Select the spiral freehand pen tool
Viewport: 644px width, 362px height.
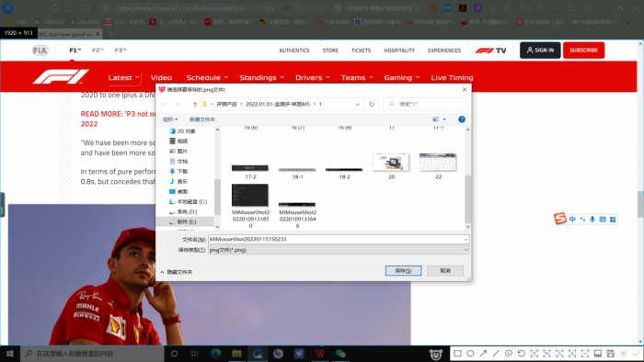509,354
